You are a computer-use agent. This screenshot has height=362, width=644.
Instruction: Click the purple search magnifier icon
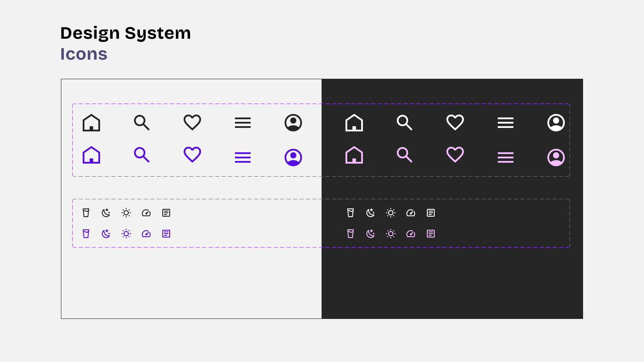coord(142,155)
